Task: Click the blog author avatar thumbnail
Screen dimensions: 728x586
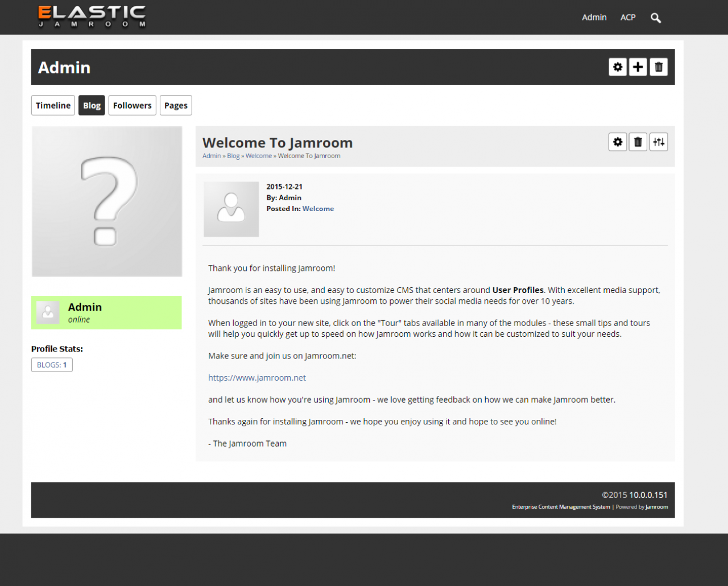Action: [x=231, y=209]
